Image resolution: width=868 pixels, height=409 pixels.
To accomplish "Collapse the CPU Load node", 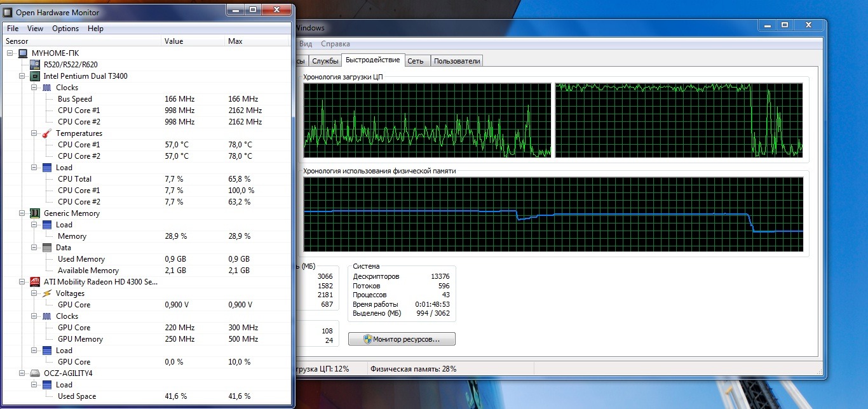I will point(34,168).
